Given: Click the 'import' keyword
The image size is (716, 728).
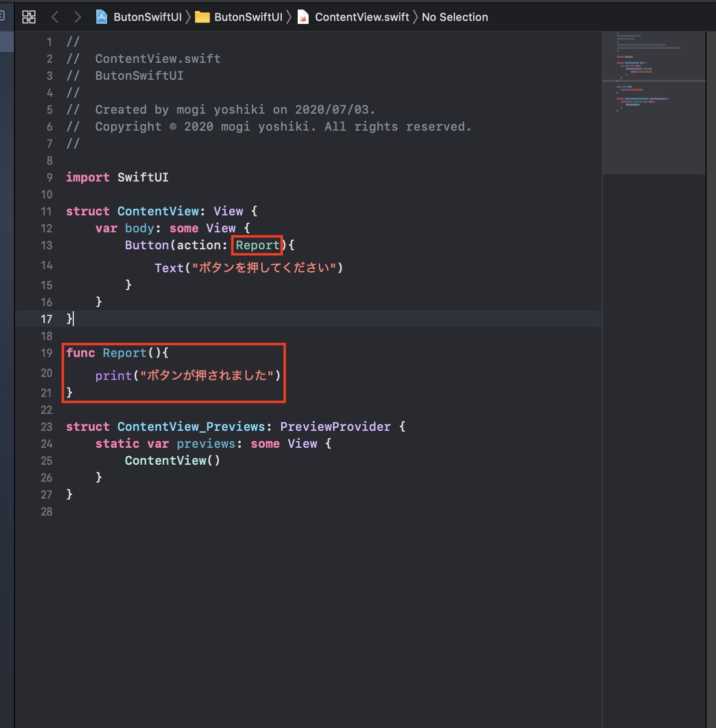Looking at the screenshot, I should 88,178.
